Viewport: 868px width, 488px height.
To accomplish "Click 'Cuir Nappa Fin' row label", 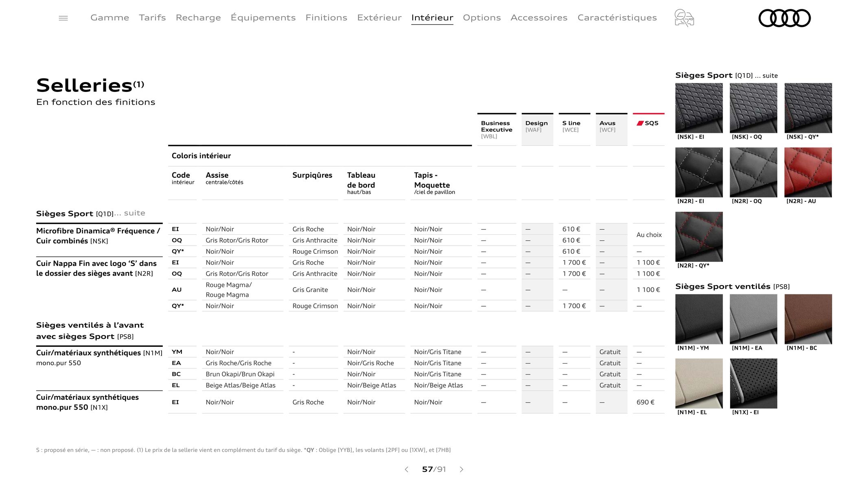I will [96, 268].
